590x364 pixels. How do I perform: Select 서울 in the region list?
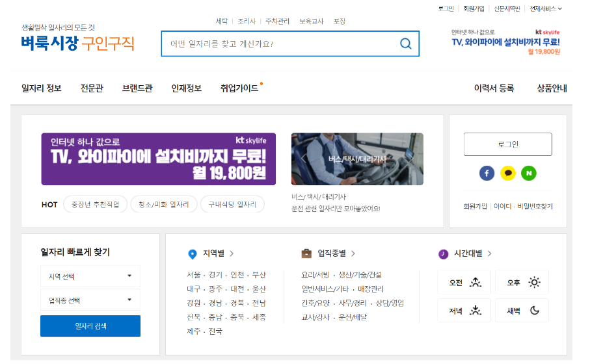click(193, 275)
